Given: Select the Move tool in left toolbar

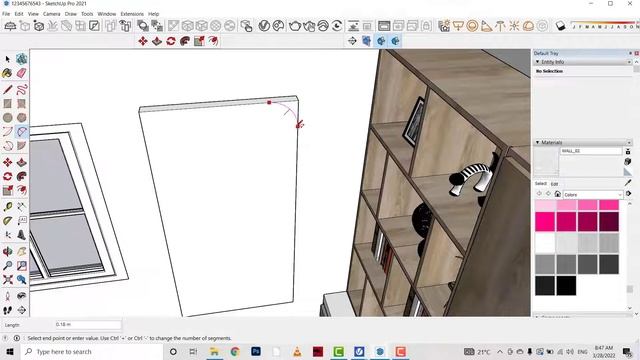Looking at the screenshot, I should (7, 162).
